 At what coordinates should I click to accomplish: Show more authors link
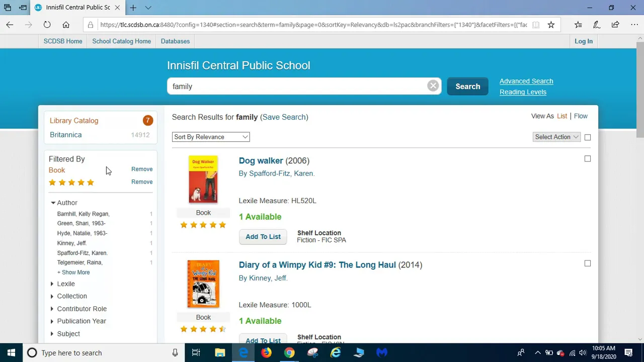[73, 272]
